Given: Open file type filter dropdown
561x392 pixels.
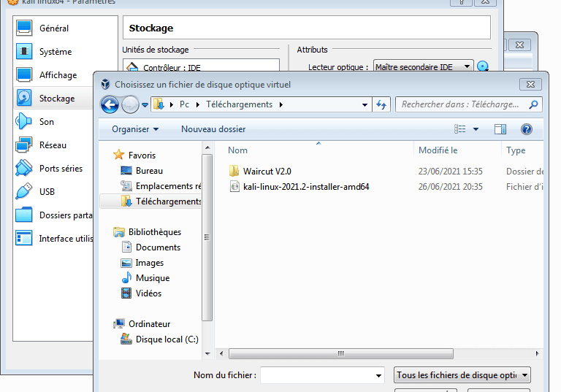Looking at the screenshot, I should (462, 375).
